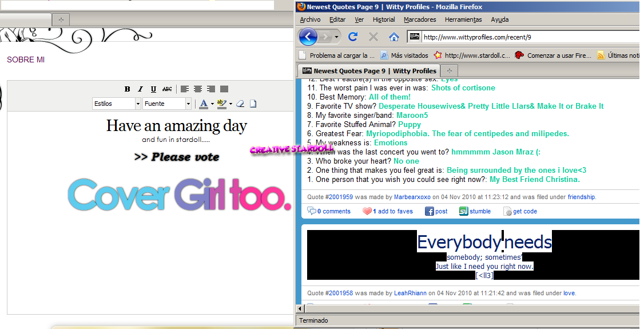
Task: Click '1 add to faves' link
Action: coord(393,211)
